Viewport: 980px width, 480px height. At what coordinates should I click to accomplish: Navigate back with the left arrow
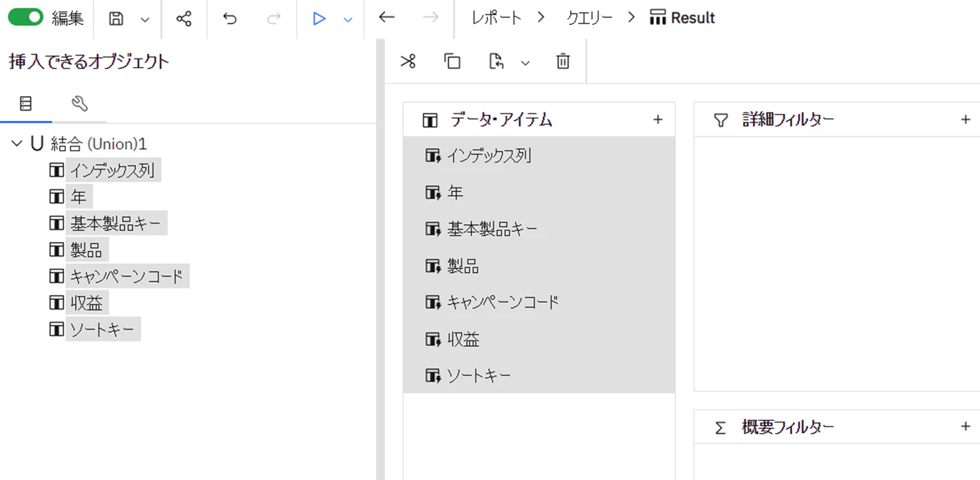(x=386, y=17)
